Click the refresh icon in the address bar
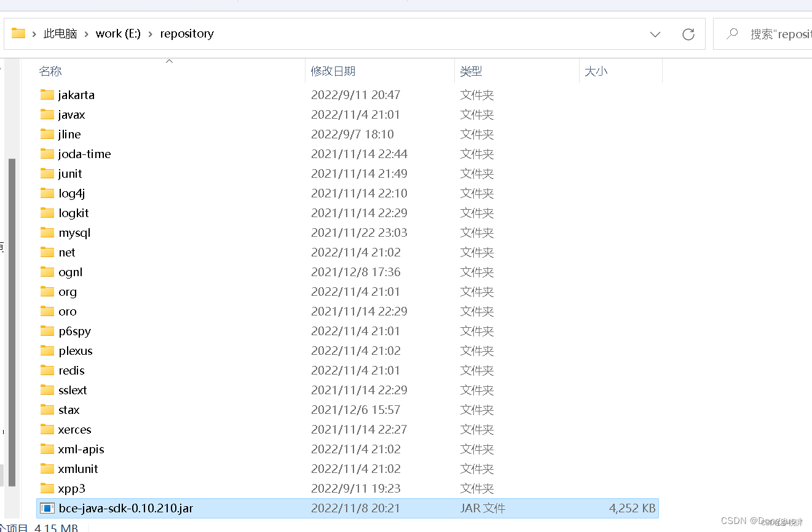812x532 pixels. pos(688,34)
